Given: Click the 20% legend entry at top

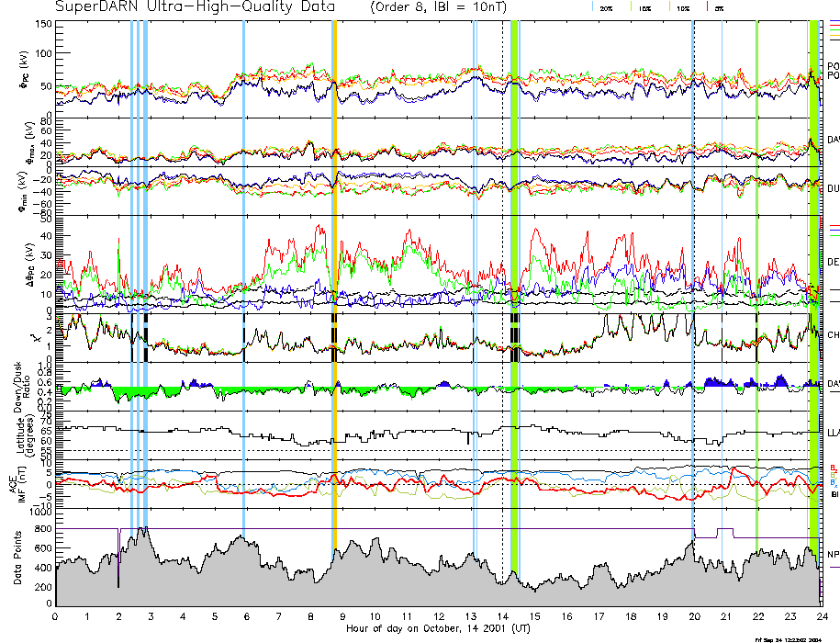Looking at the screenshot, I should click(606, 7).
